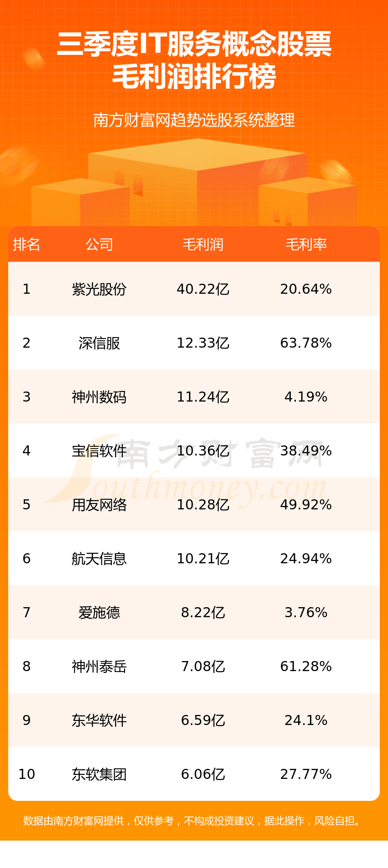This screenshot has width=388, height=868.
Task: Select 东华软件 company entry
Action: pos(99,720)
